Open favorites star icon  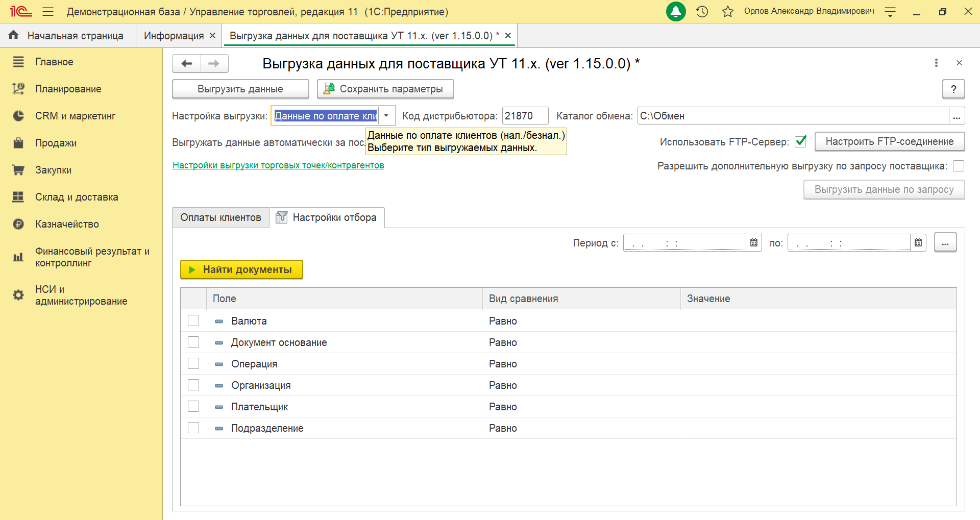728,11
